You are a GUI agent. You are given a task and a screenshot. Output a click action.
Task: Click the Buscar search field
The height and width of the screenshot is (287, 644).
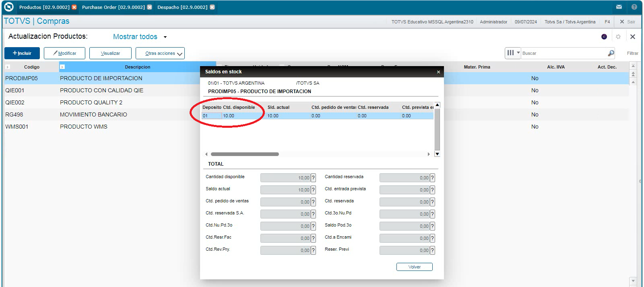(x=564, y=53)
